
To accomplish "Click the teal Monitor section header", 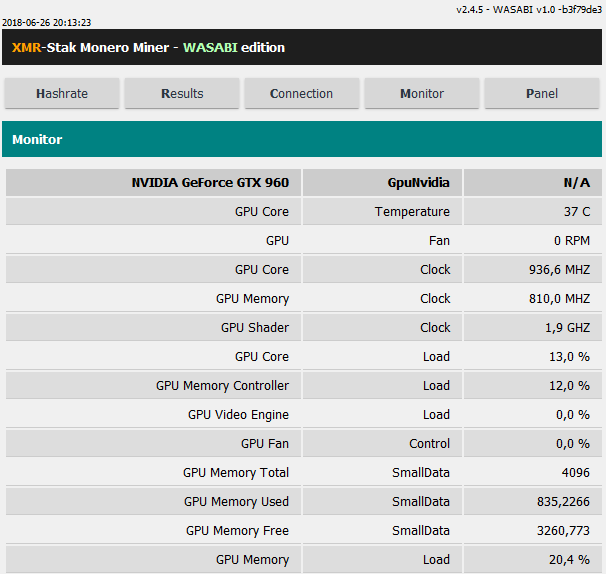I will tap(302, 139).
